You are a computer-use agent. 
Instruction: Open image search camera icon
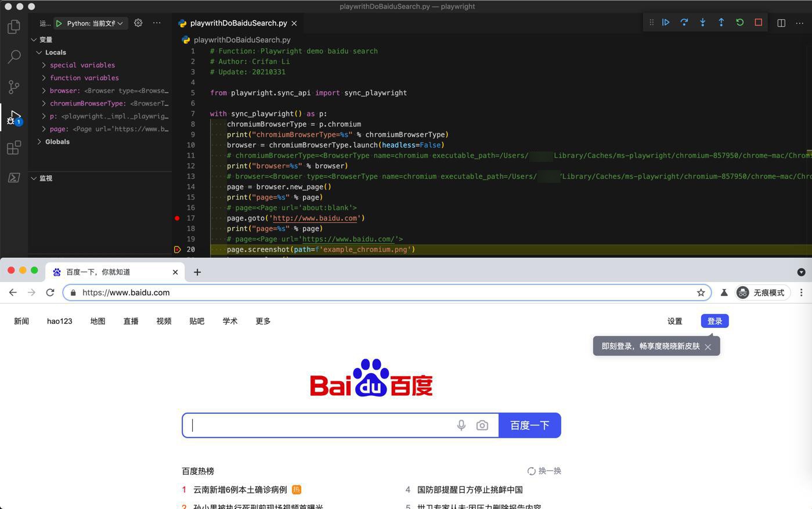[x=482, y=425]
